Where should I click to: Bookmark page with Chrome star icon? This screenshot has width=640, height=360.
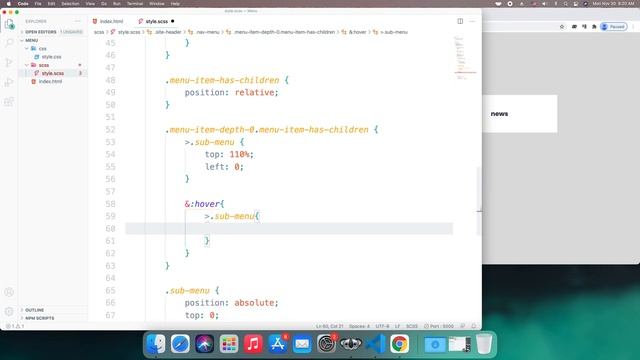[x=562, y=27]
